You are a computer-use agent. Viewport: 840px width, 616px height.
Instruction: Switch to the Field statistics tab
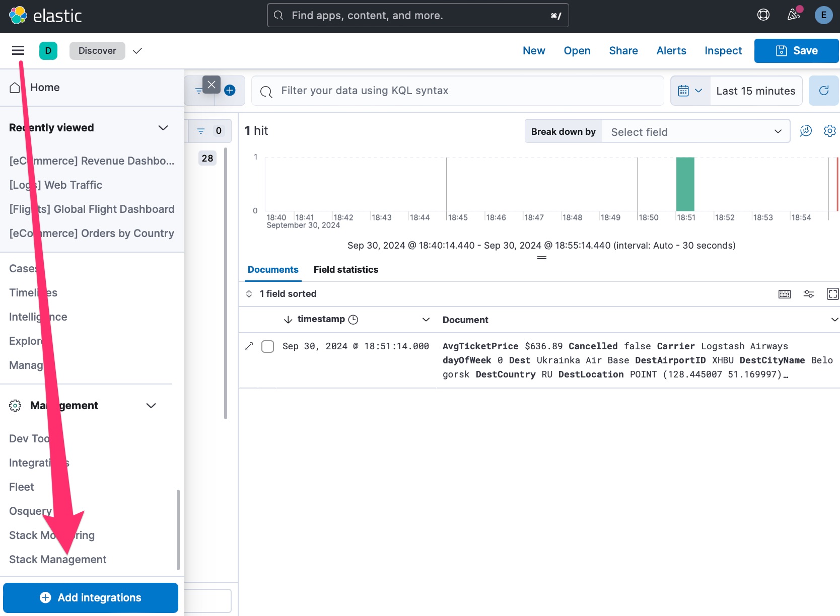coord(345,270)
